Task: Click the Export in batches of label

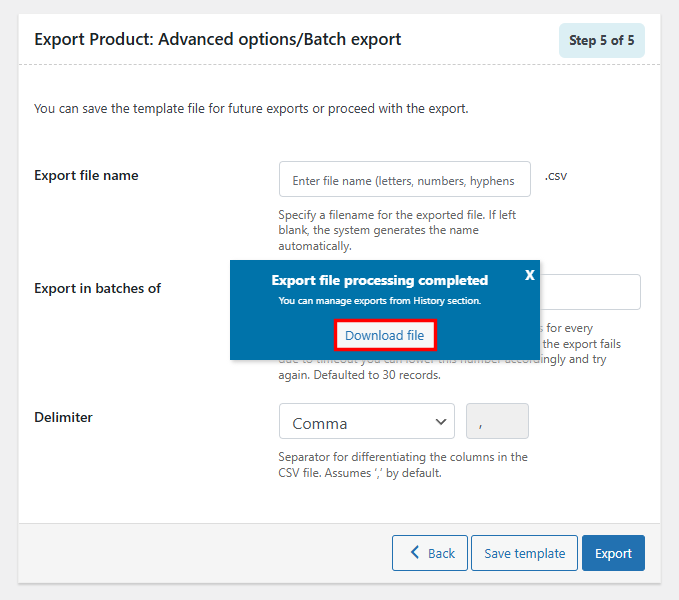Action: [97, 288]
